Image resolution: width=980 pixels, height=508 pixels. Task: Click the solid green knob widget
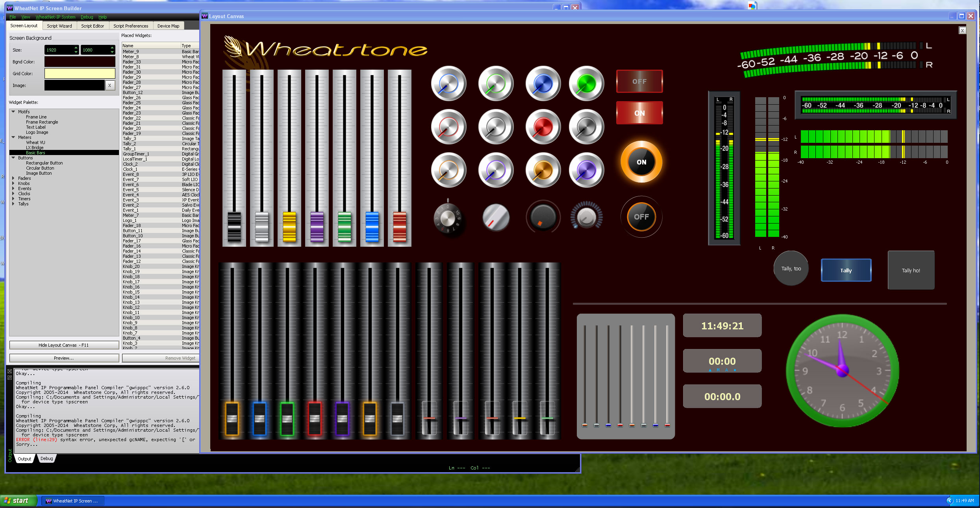click(586, 83)
